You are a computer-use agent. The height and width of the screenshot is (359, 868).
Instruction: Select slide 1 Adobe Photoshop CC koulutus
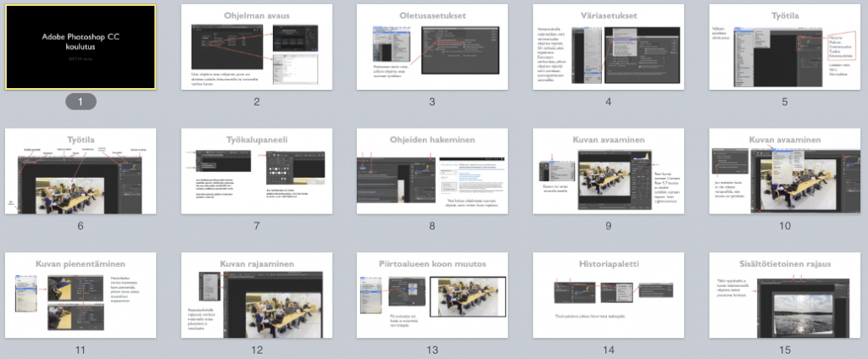tap(81, 47)
